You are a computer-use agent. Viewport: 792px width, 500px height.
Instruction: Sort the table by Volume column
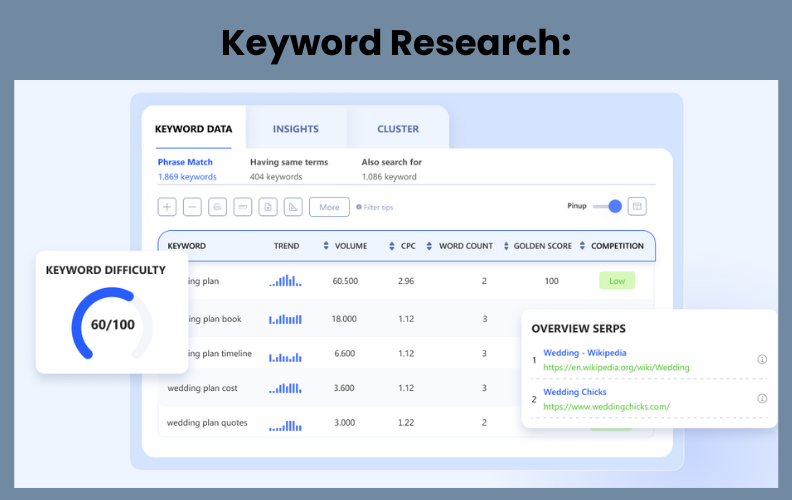pos(326,246)
